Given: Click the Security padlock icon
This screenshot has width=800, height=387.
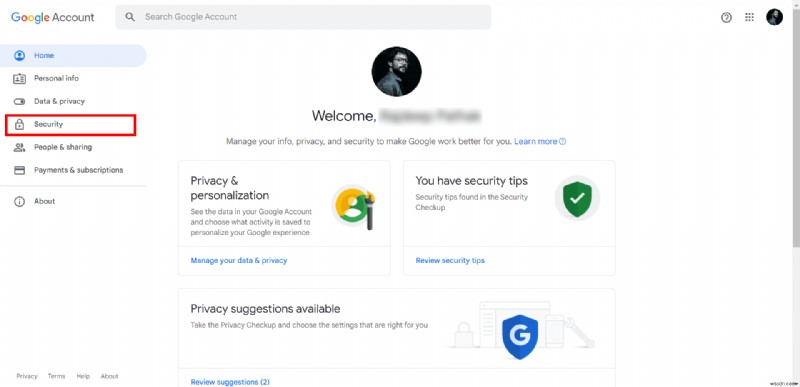Looking at the screenshot, I should pyautogui.click(x=19, y=124).
